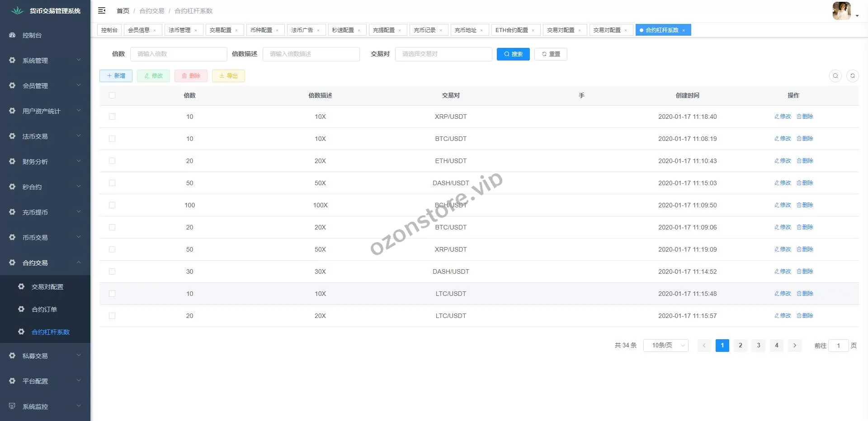Go to next page using right arrow
Screen dimensions: 868x421
(794, 346)
